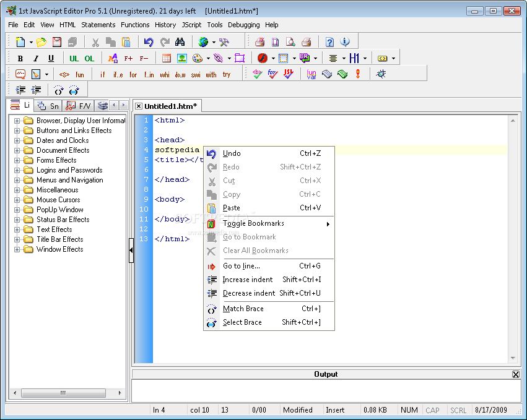This screenshot has width=527, height=420.
Task: Select 'Go to line...' context menu entry
Action: click(x=241, y=266)
